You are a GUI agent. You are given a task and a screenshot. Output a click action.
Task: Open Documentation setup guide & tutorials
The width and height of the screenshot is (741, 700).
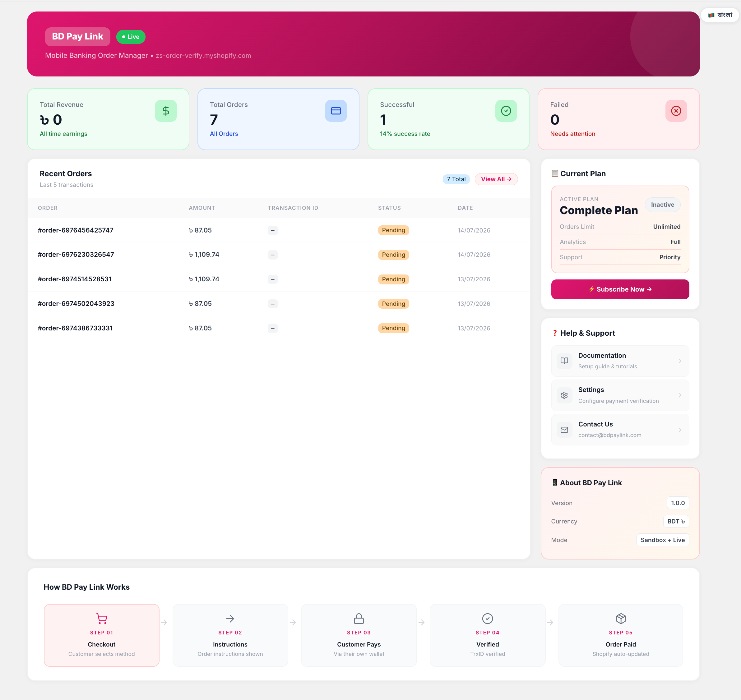coord(620,361)
